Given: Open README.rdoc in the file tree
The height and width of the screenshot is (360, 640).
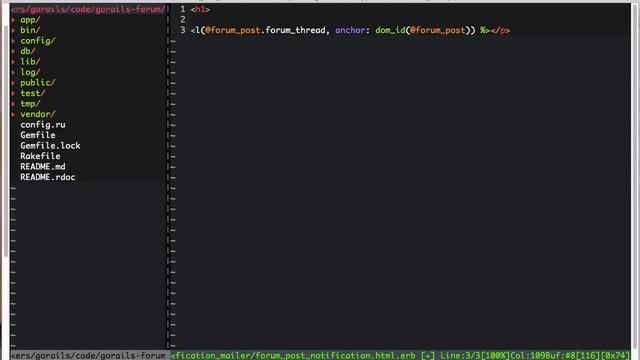Looking at the screenshot, I should (48, 177).
